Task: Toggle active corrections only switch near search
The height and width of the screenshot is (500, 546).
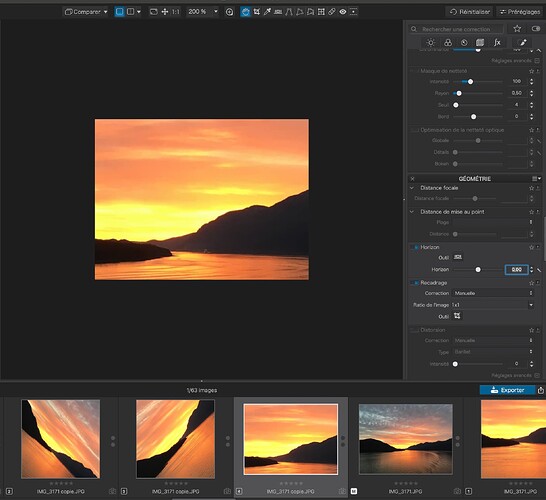Action: 536,29
